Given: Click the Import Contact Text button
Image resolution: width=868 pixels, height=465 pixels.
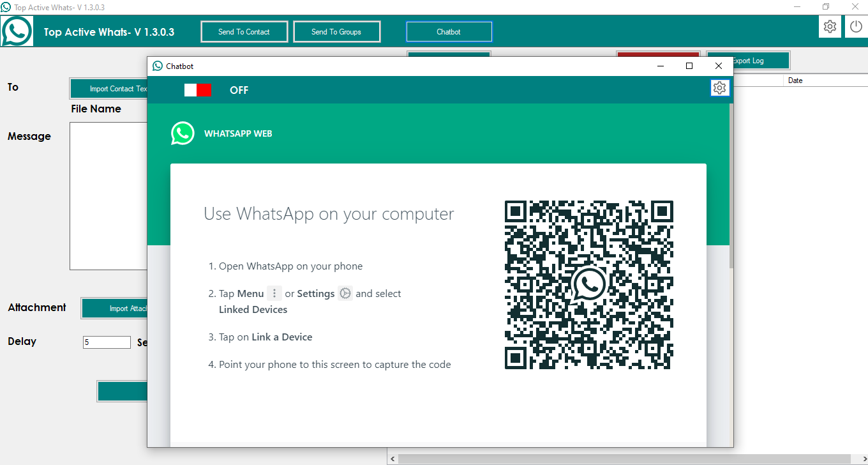Looking at the screenshot, I should 109,89.
